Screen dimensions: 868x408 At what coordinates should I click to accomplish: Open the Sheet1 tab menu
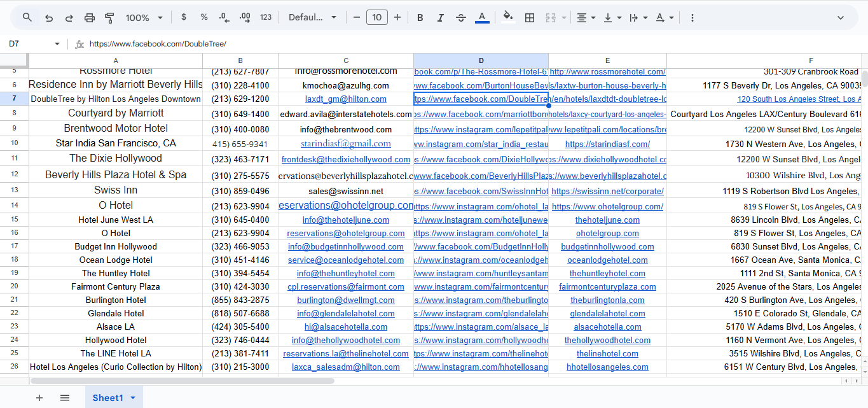132,397
